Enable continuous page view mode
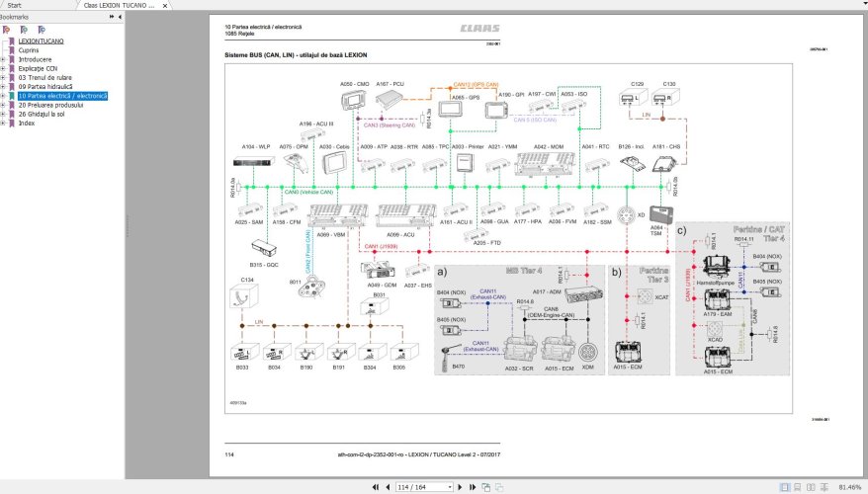This screenshot has height=494, width=868. click(x=798, y=487)
